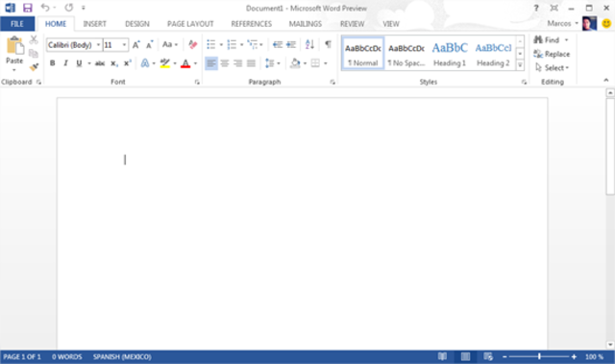The image size is (615, 364).
Task: Click the Numbering list icon
Action: 232,45
